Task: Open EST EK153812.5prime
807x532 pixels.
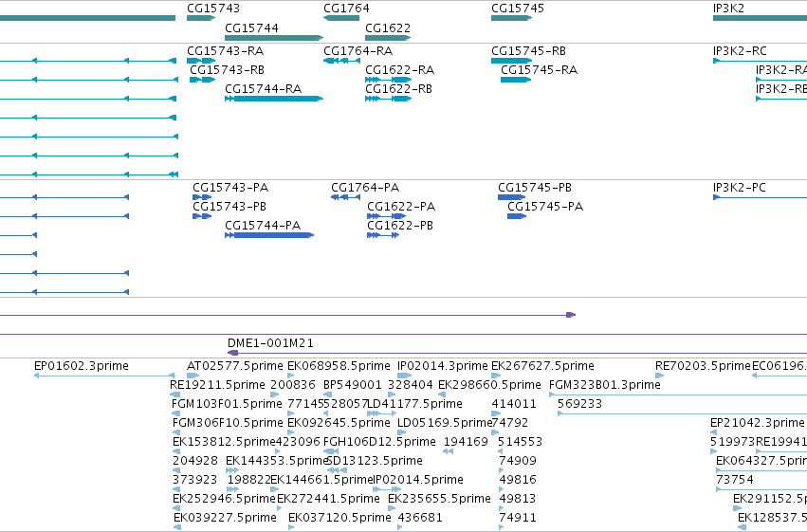Action: pos(224,442)
